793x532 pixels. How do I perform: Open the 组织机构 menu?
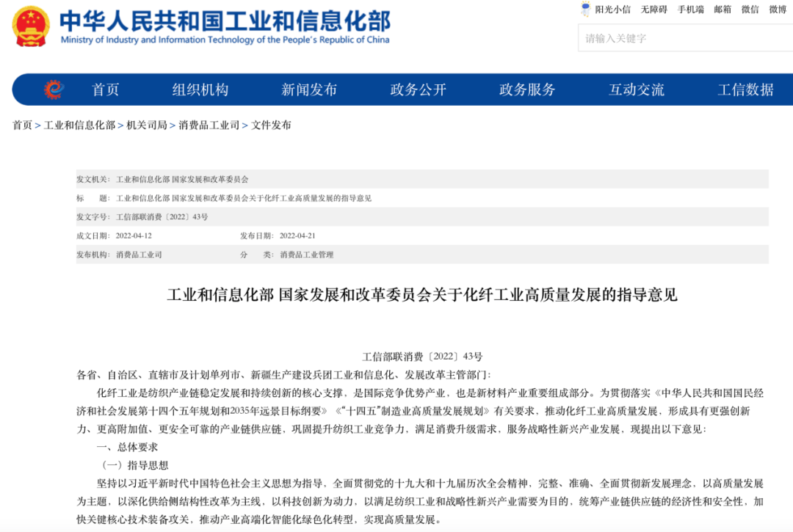tap(200, 90)
